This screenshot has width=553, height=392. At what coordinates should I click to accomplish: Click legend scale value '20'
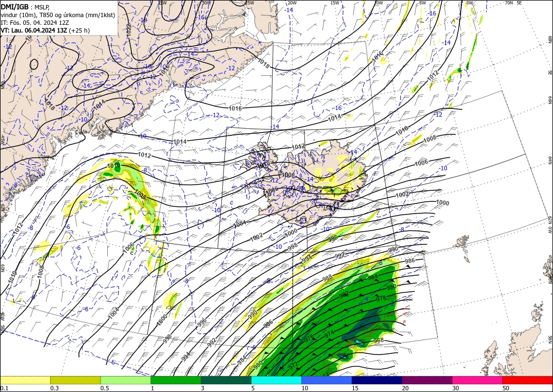[x=405, y=388]
